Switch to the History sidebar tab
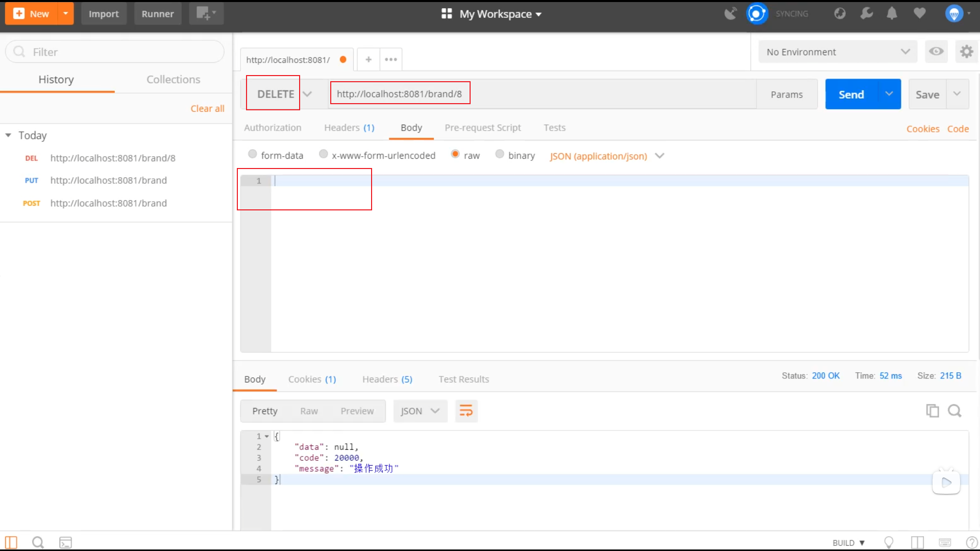Image resolution: width=980 pixels, height=551 pixels. [x=56, y=79]
